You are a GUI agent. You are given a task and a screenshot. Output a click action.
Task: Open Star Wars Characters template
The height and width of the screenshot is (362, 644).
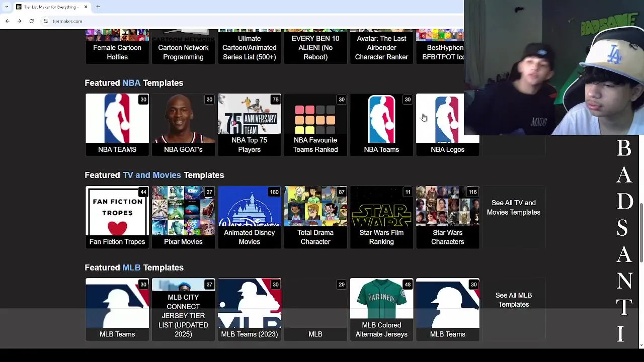tap(447, 217)
